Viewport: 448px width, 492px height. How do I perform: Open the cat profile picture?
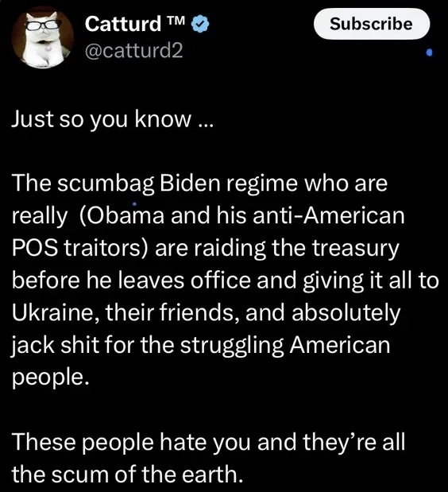click(x=43, y=37)
